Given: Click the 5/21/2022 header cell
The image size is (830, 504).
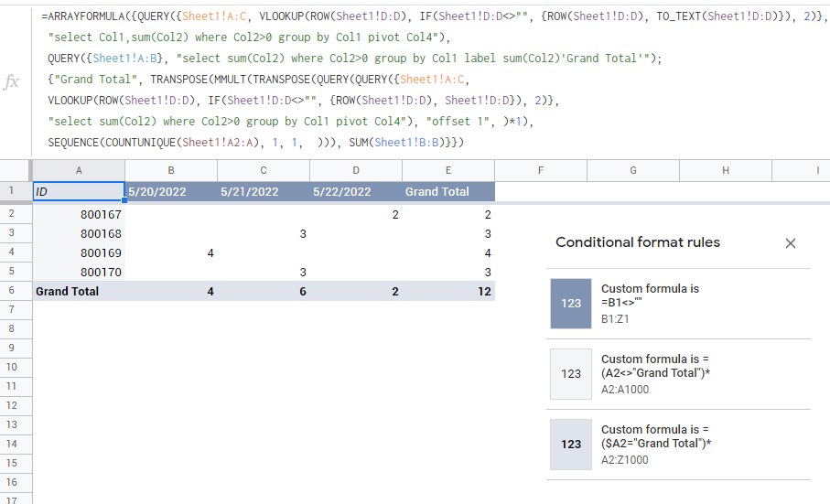Looking at the screenshot, I should point(264,191).
